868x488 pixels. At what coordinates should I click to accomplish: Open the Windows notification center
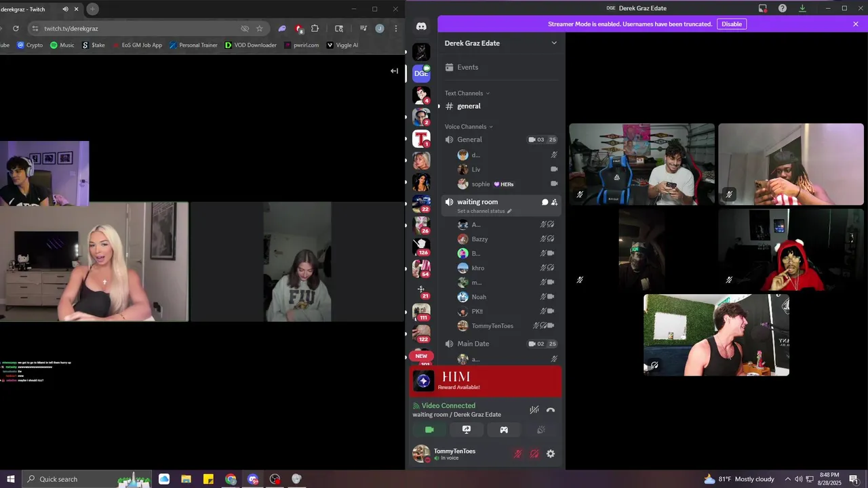pyautogui.click(x=854, y=479)
